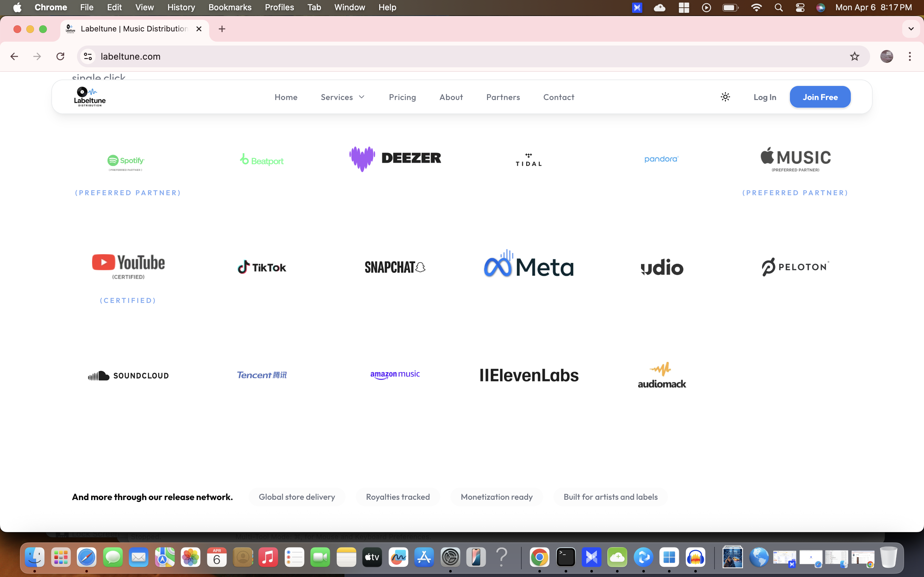Click the SoundCloud logo
The width and height of the screenshot is (924, 577).
click(128, 375)
